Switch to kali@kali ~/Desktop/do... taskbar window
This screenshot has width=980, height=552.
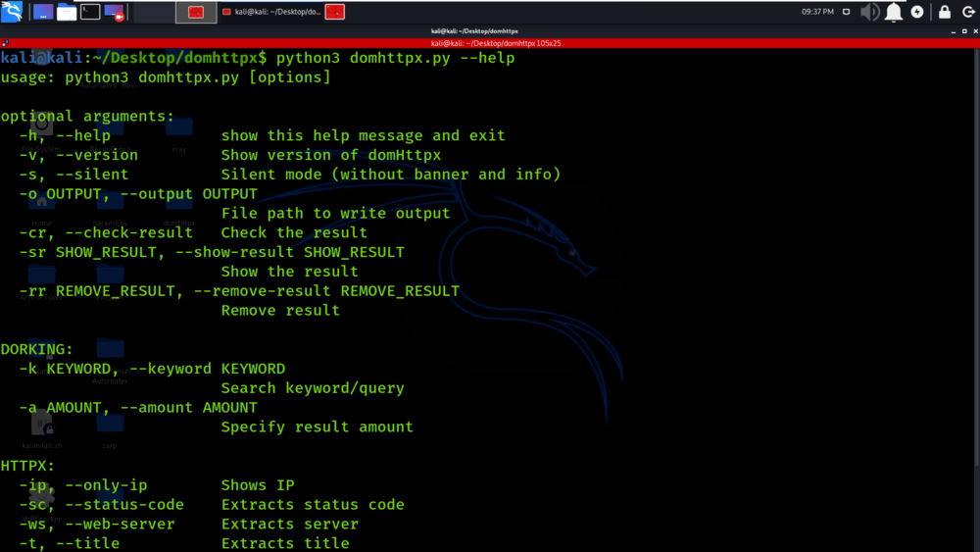pyautogui.click(x=271, y=12)
